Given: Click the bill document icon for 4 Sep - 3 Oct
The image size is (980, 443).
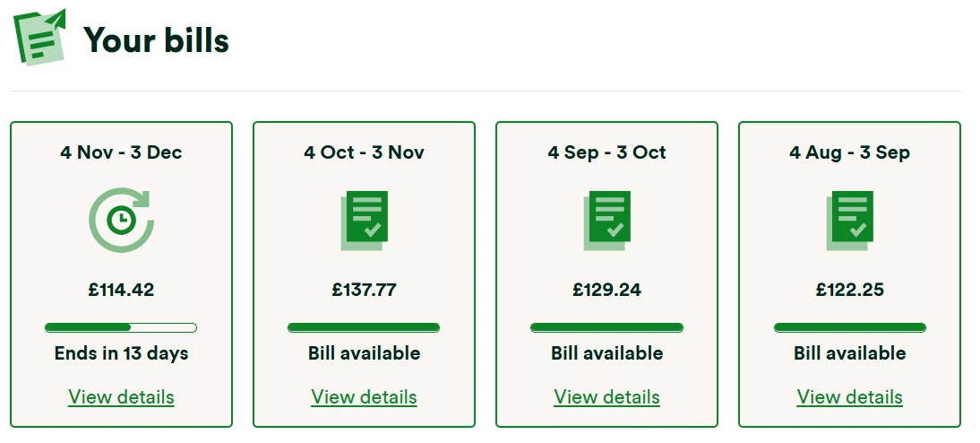Looking at the screenshot, I should (x=607, y=220).
